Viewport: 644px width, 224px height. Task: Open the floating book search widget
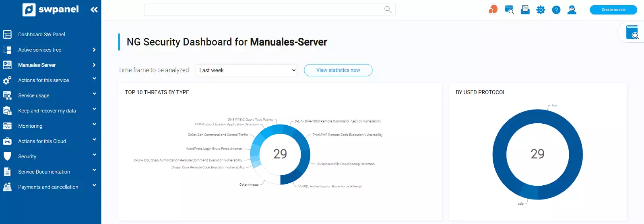coord(632,32)
